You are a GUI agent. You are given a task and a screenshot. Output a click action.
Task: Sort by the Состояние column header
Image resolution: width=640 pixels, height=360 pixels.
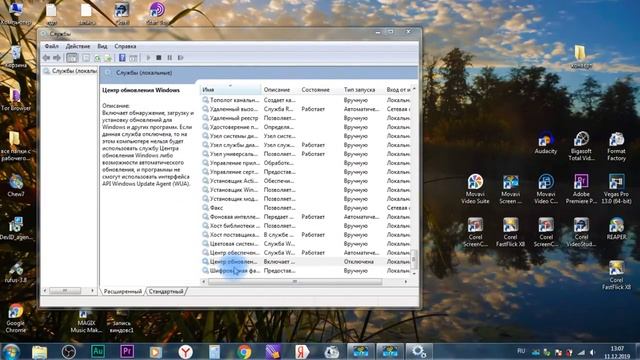320,89
